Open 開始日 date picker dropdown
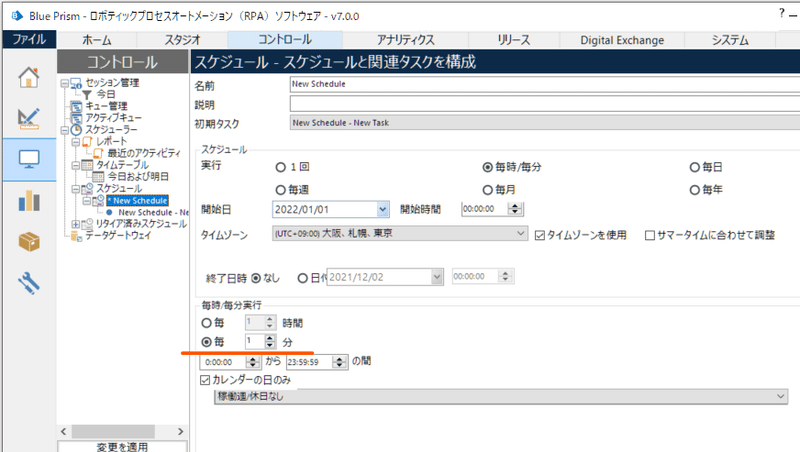Viewport: 800px width, 452px height. tap(383, 209)
